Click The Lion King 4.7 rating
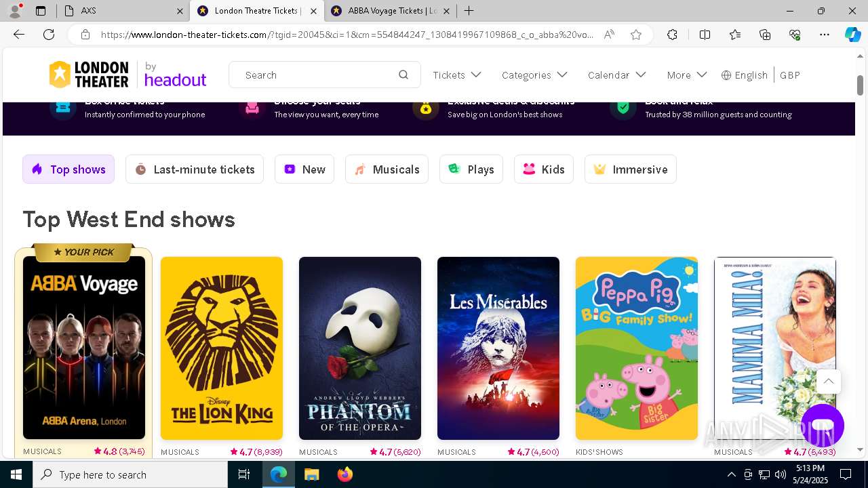 [x=256, y=452]
